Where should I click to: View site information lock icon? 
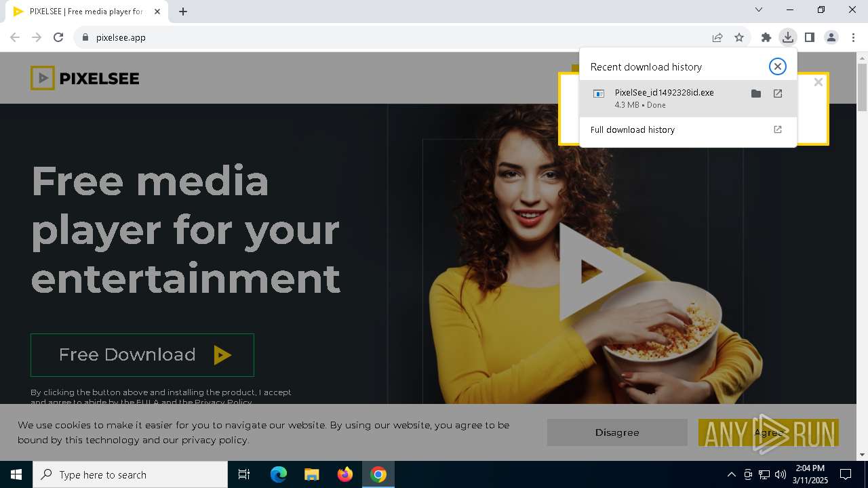point(85,37)
